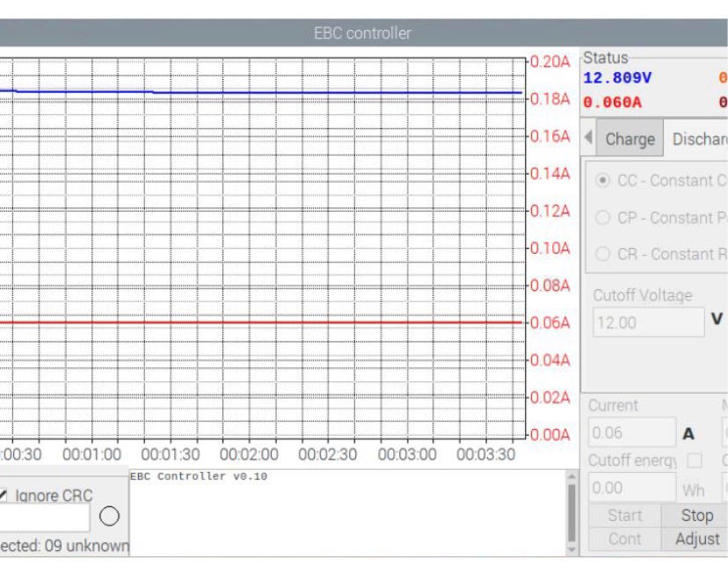Viewport: 728px width, 572px height.
Task: Click the round connection status indicator
Action: point(109,516)
